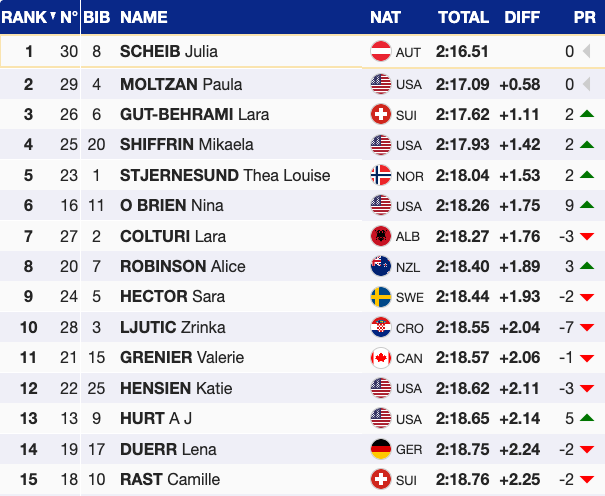
Task: Open SHIFFRIN Mikaela athlete link
Action: tap(185, 145)
